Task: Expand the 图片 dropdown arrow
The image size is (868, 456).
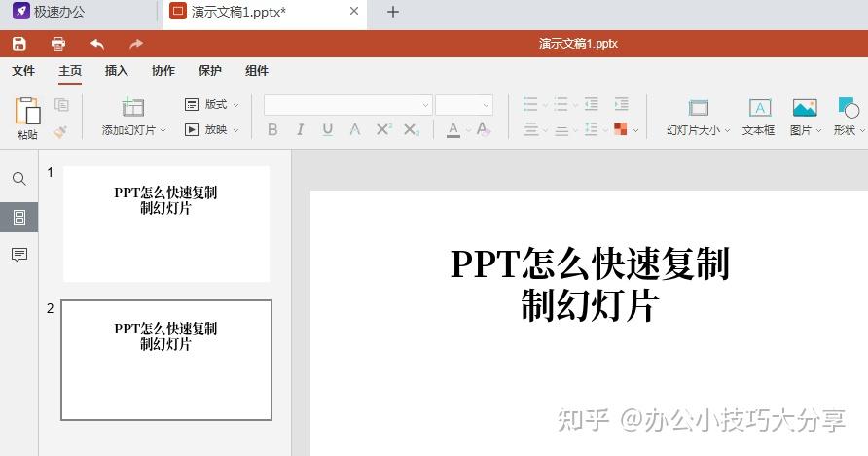Action: (x=818, y=130)
